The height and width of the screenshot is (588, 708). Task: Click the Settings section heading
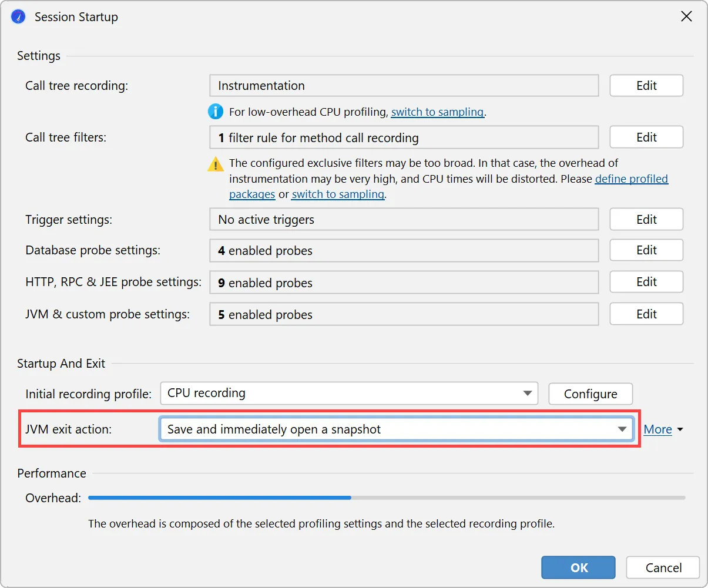point(39,56)
